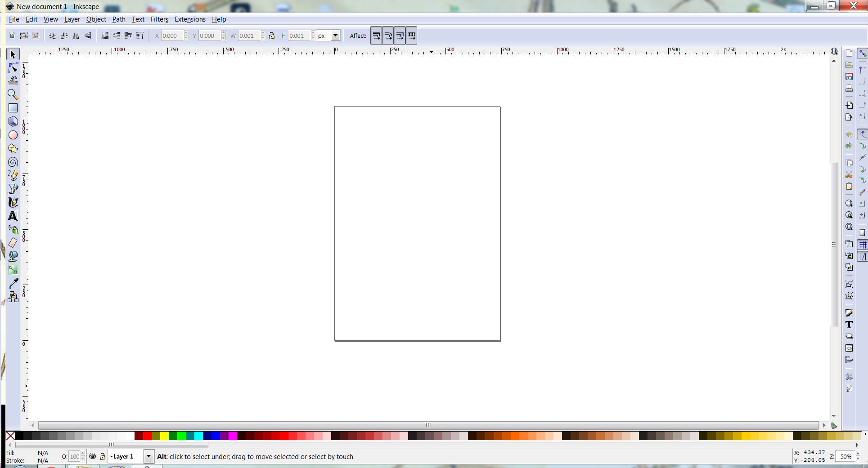Image resolution: width=868 pixels, height=468 pixels.
Task: Click the Cut (scissors) icon
Action: click(849, 174)
